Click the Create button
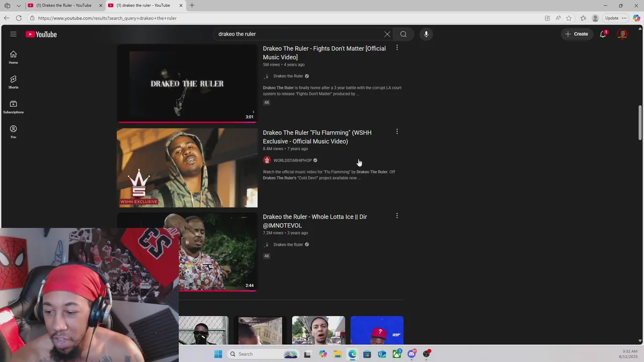The width and height of the screenshot is (644, 362). pyautogui.click(x=577, y=34)
